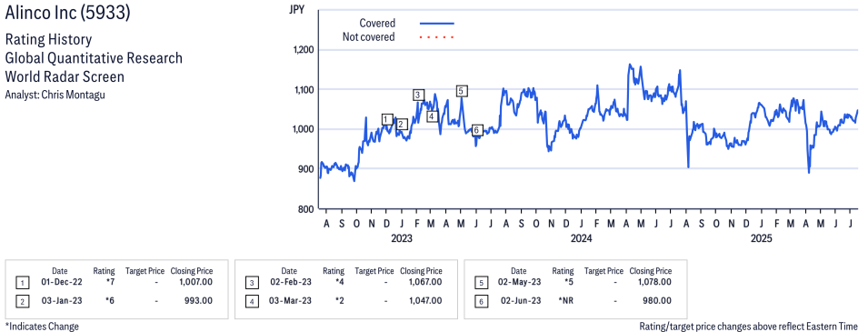Image resolution: width=868 pixels, height=332 pixels.
Task: Click the boxed 5 in the rating table
Action: (481, 283)
